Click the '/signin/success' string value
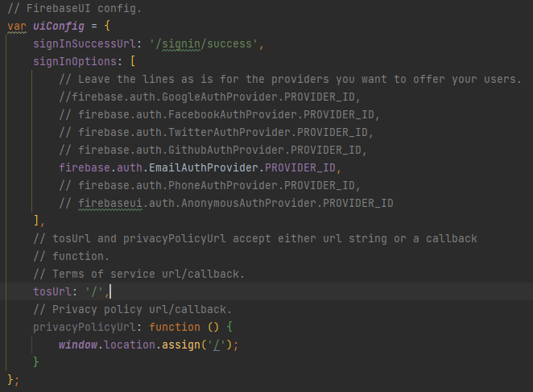The width and height of the screenshot is (533, 392). (x=204, y=43)
